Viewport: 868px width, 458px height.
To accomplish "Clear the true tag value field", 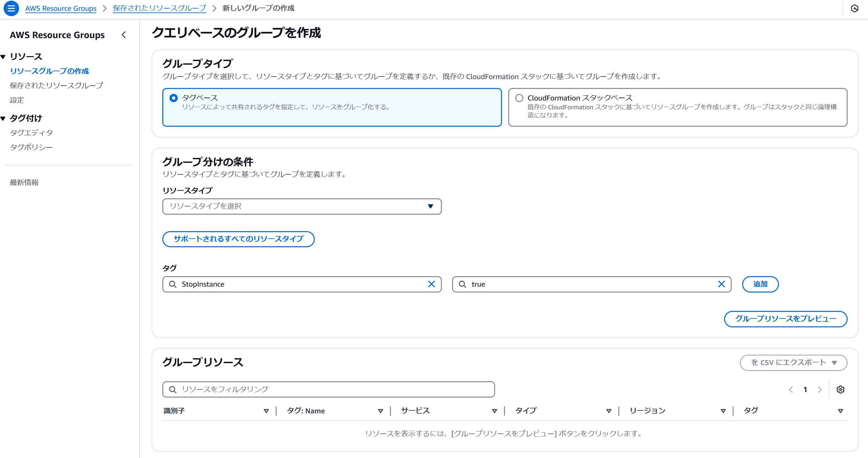I will click(721, 284).
